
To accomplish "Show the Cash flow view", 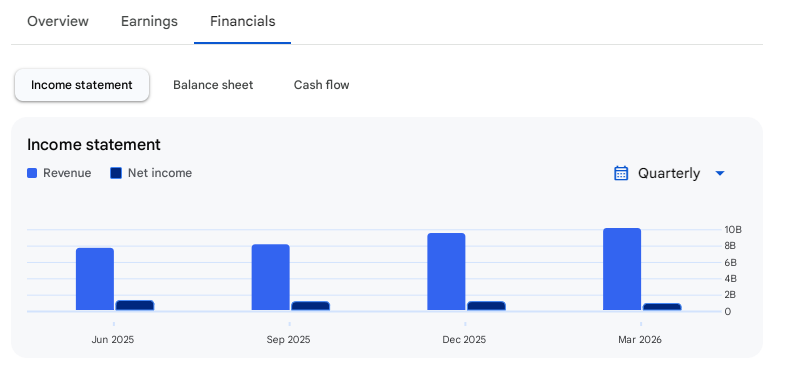I will point(321,85).
